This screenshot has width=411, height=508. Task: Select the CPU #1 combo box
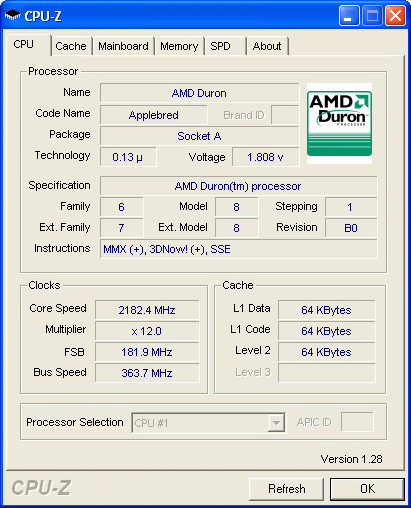(208, 423)
